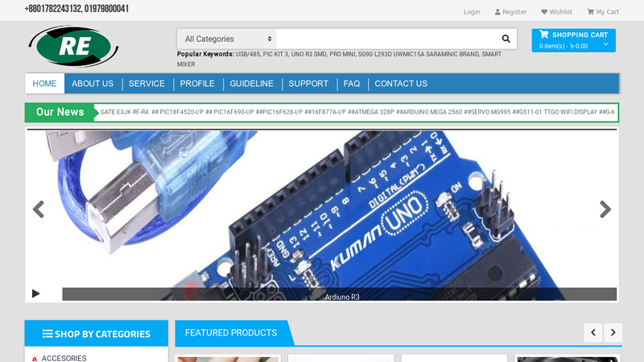Show previous featured products
The image size is (644, 362).
pos(593,332)
